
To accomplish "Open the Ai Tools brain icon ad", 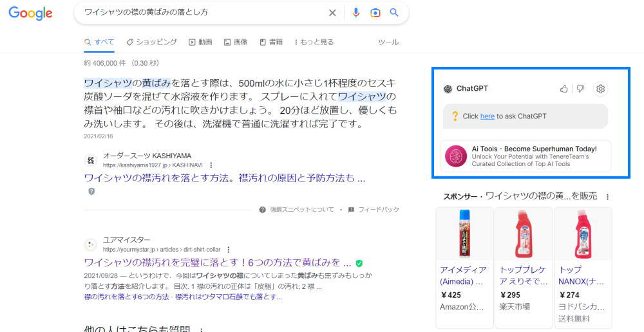I will 456,156.
